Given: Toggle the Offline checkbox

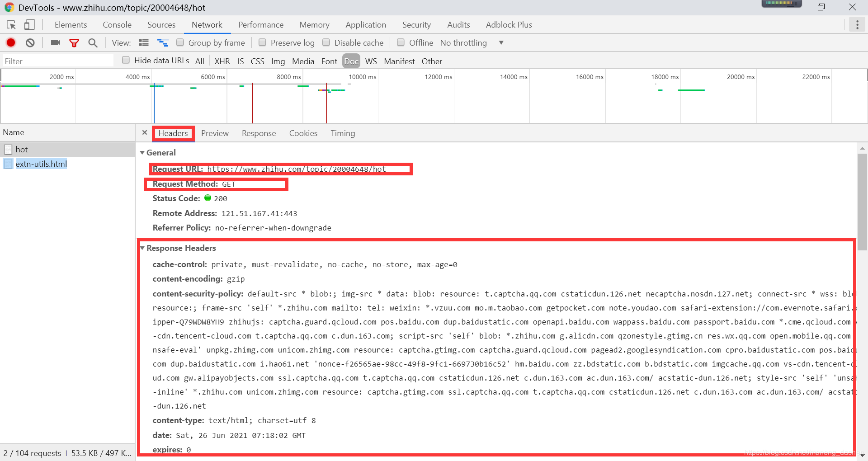Looking at the screenshot, I should (401, 42).
